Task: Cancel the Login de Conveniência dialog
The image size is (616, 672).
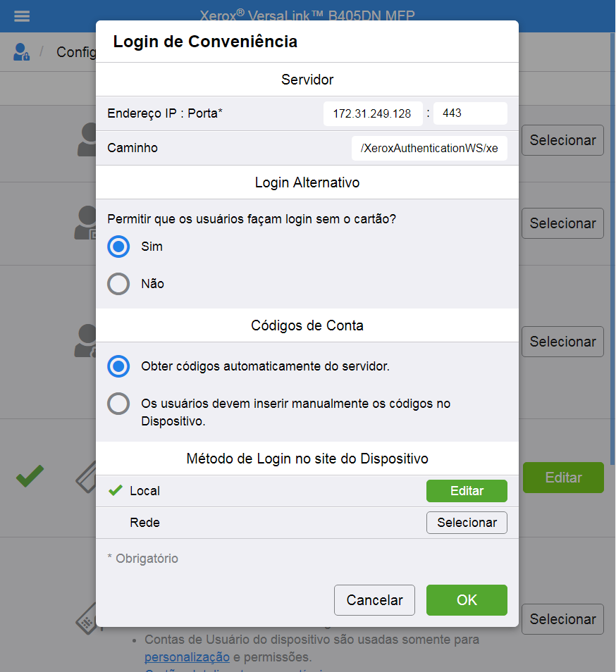Action: click(374, 600)
